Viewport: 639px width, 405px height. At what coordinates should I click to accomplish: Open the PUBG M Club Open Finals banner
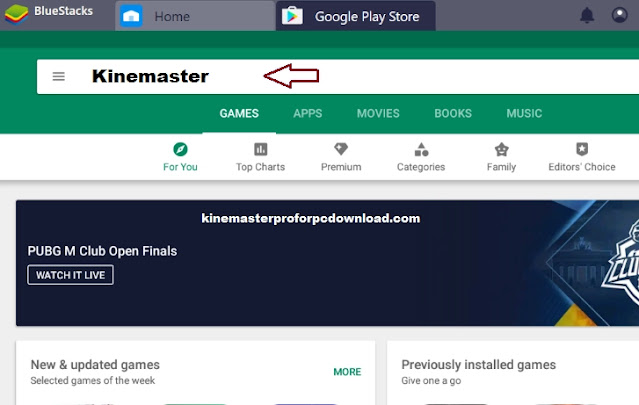click(x=327, y=263)
